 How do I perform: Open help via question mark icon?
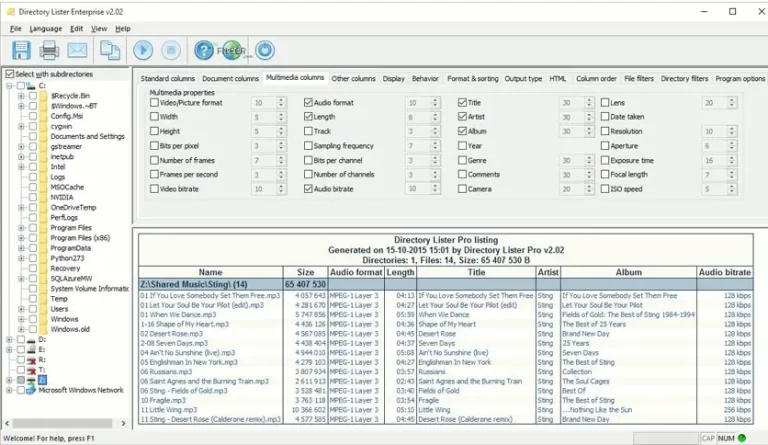click(204, 50)
